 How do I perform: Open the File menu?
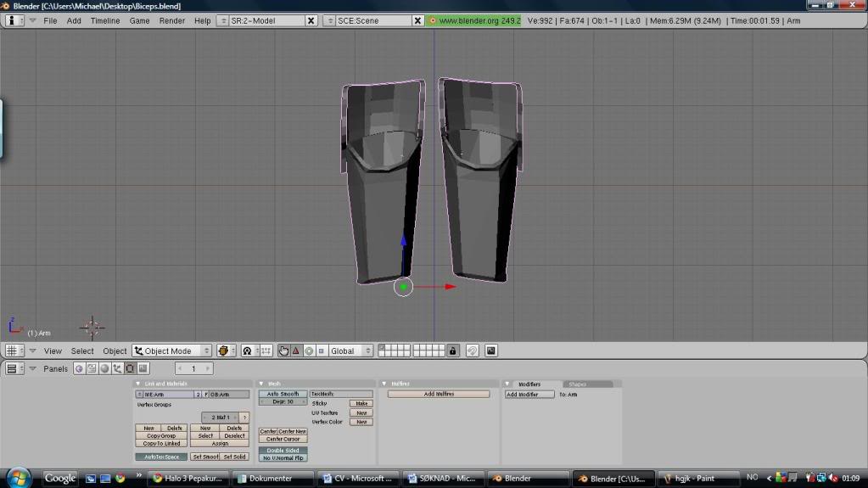coord(50,20)
